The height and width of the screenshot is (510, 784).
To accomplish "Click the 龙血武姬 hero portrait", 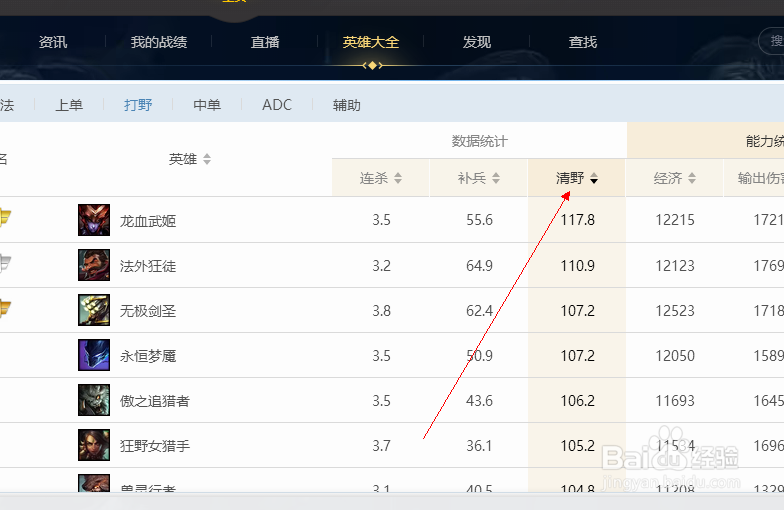I will (94, 220).
